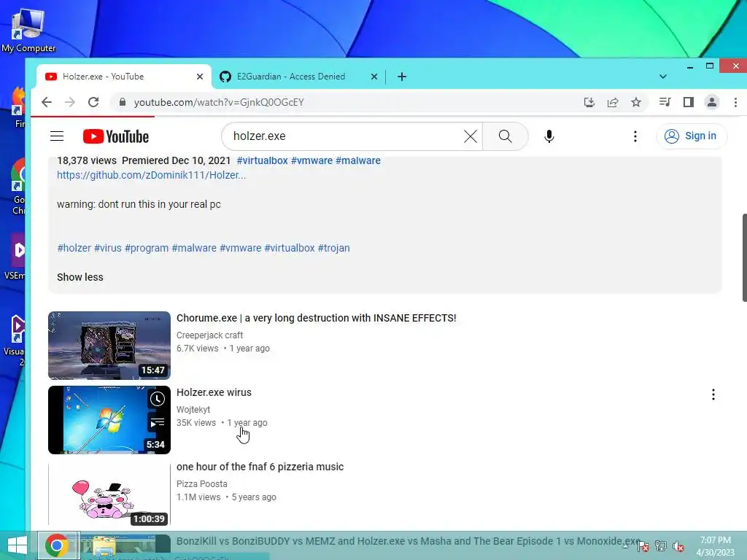Click the muted volume tray icon
The width and height of the screenshot is (747, 560).
coord(678,546)
